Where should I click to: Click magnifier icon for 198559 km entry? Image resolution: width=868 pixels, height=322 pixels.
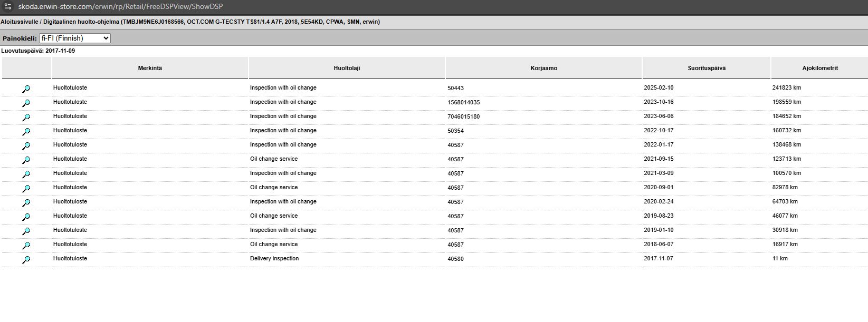click(26, 103)
